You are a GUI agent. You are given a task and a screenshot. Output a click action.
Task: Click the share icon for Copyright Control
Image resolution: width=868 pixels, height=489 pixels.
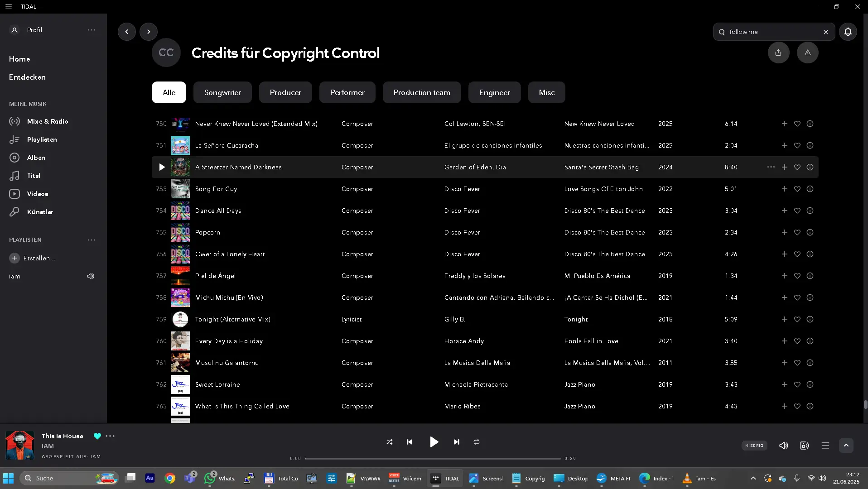point(778,53)
